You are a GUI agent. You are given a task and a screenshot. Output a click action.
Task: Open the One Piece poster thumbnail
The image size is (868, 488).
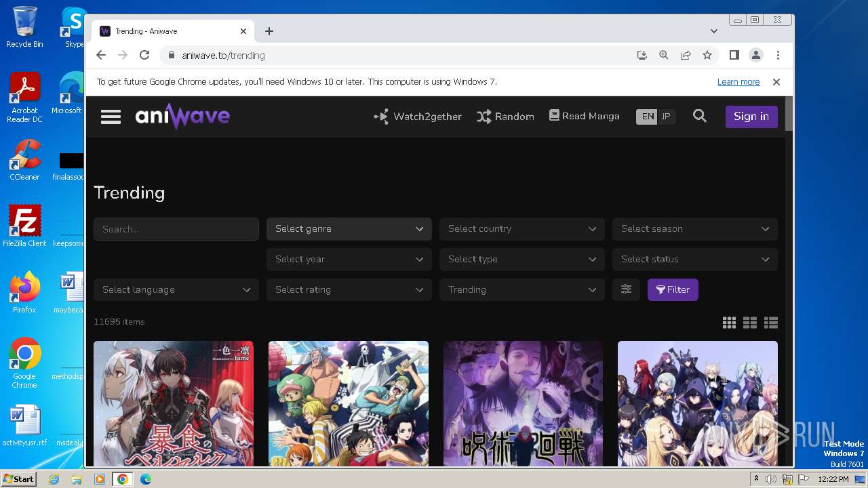pyautogui.click(x=349, y=403)
